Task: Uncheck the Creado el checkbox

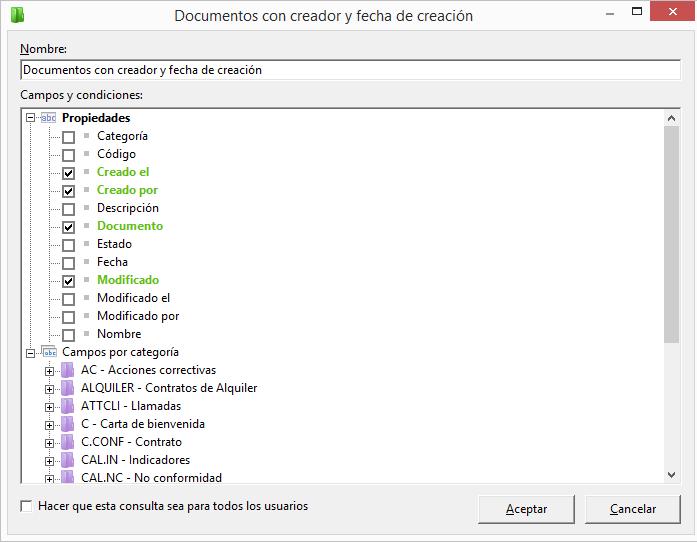Action: tap(68, 173)
